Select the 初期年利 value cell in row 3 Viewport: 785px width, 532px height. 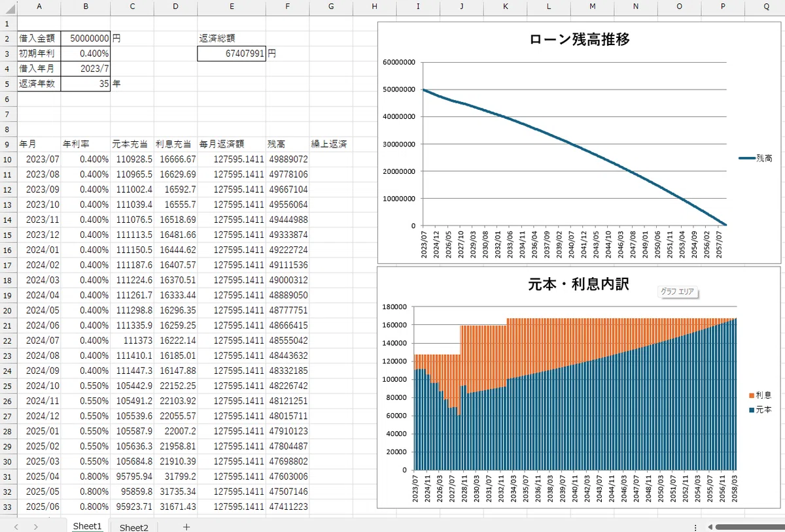coord(86,54)
